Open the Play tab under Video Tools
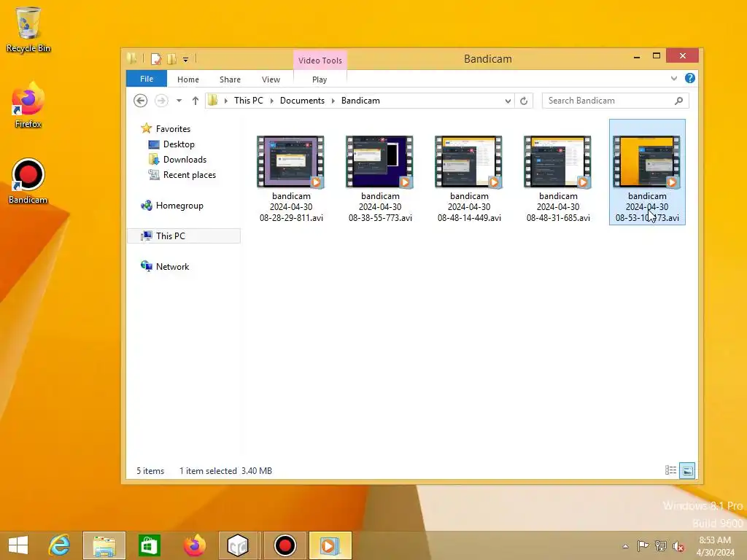747x560 pixels. point(320,79)
